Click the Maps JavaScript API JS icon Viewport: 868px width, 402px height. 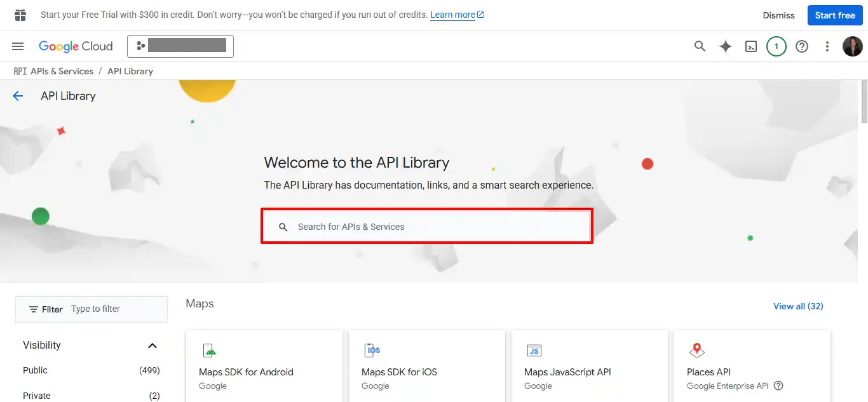click(534, 351)
